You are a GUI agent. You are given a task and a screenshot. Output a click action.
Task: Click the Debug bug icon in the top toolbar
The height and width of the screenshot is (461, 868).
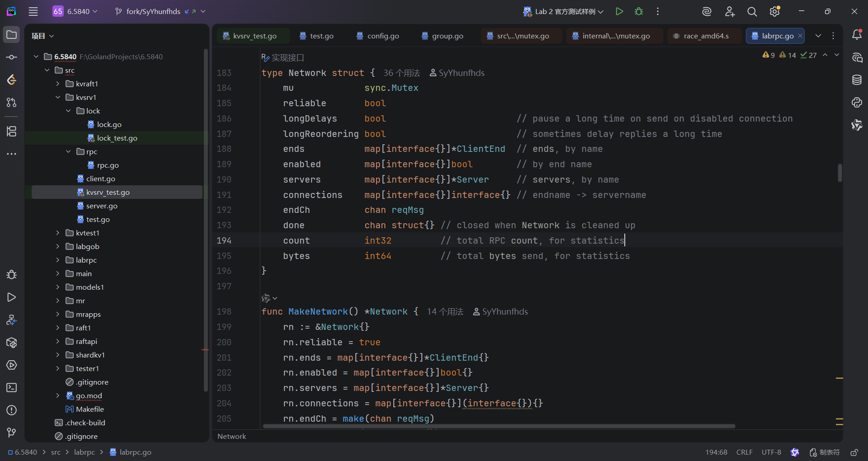pos(639,11)
